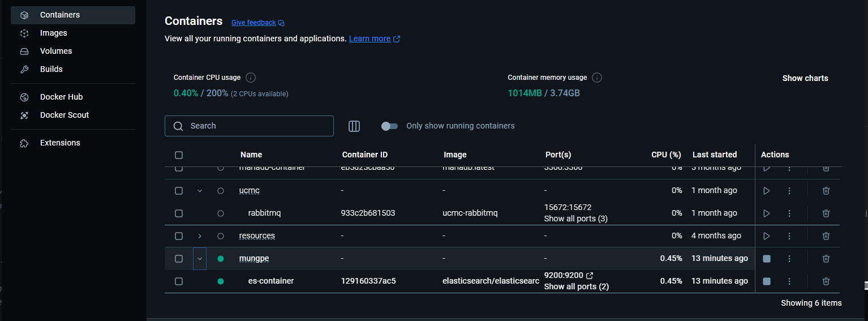868x321 pixels.
Task: Open more actions for resources
Action: click(789, 236)
